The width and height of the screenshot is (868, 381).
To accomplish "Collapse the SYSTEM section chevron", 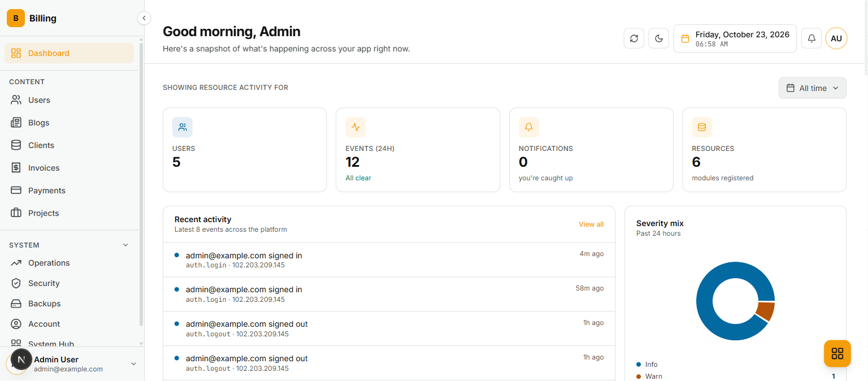I will click(125, 245).
